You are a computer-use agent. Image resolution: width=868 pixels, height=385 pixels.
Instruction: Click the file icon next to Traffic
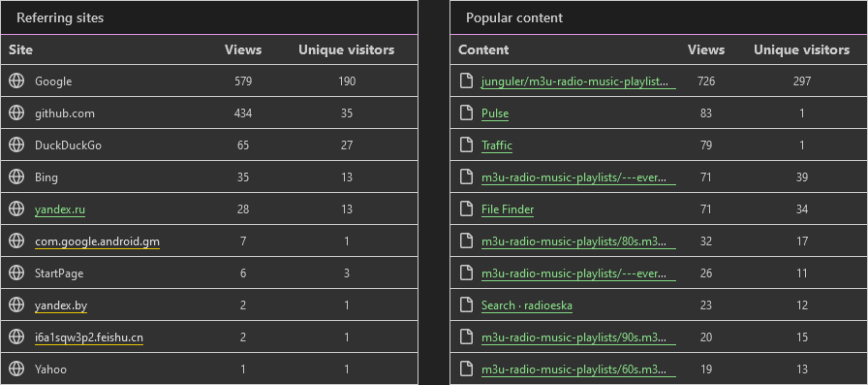click(x=467, y=145)
